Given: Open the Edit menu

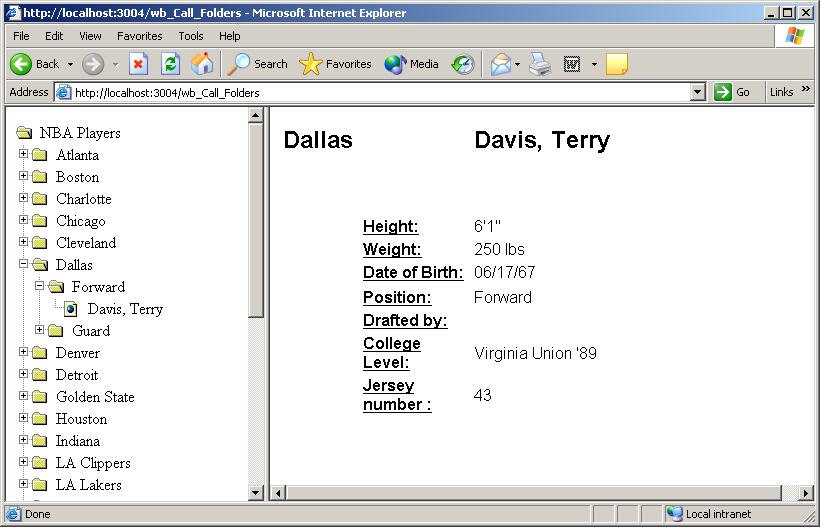Looking at the screenshot, I should click(x=54, y=36).
